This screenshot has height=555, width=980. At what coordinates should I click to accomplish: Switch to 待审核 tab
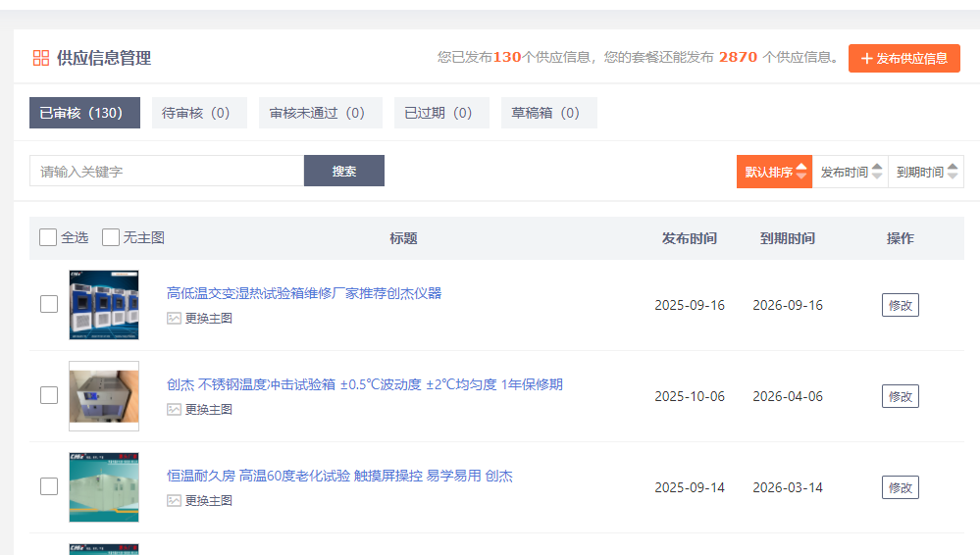click(x=195, y=113)
